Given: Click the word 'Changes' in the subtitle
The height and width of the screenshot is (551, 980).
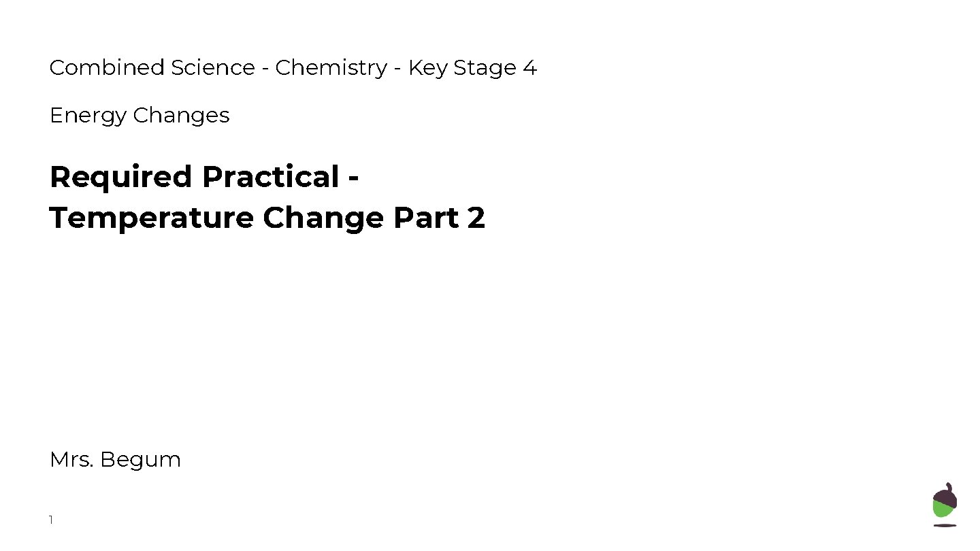Looking at the screenshot, I should coord(181,116).
